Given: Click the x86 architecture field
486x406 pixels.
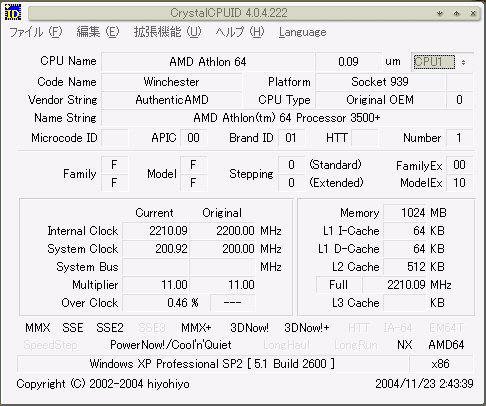Looking at the screenshot, I should point(441,364).
